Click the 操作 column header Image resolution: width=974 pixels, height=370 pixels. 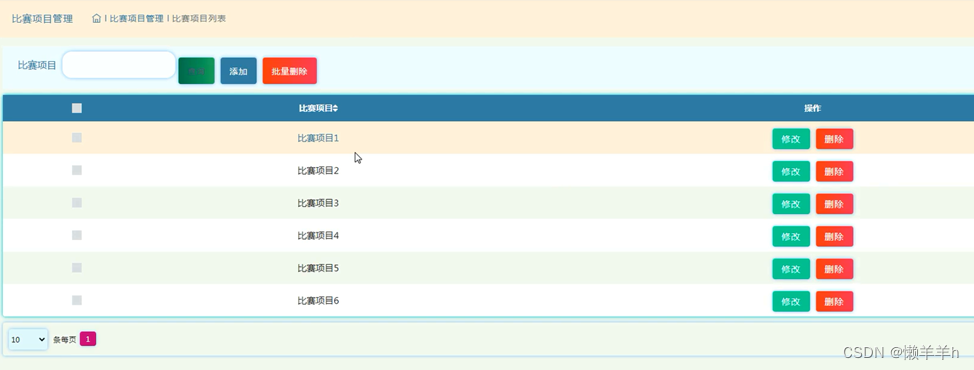click(812, 108)
